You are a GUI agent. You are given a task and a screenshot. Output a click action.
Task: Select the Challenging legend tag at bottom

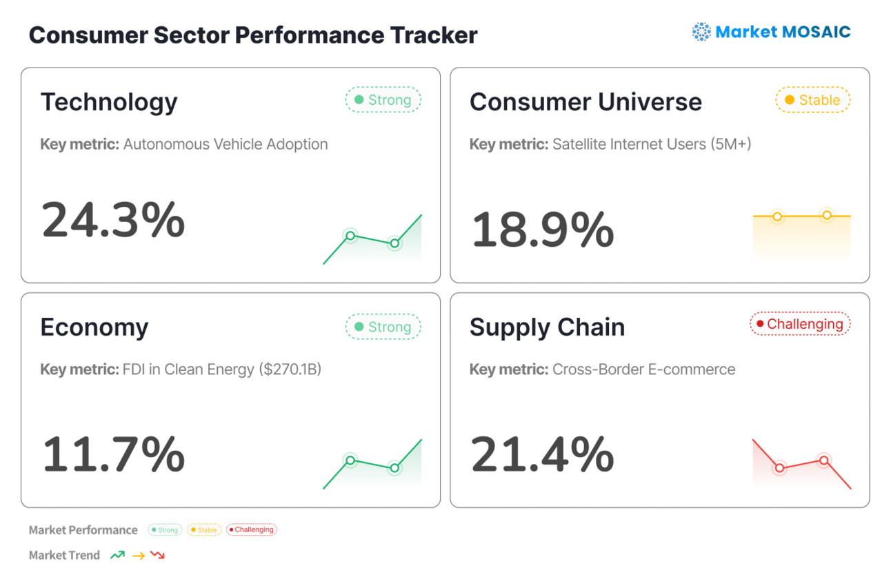[251, 530]
